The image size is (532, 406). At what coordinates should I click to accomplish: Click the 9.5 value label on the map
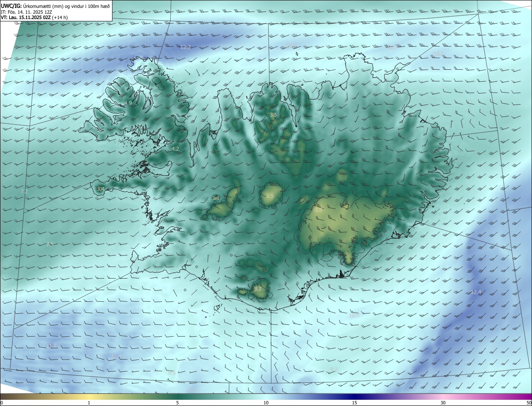click(x=172, y=373)
